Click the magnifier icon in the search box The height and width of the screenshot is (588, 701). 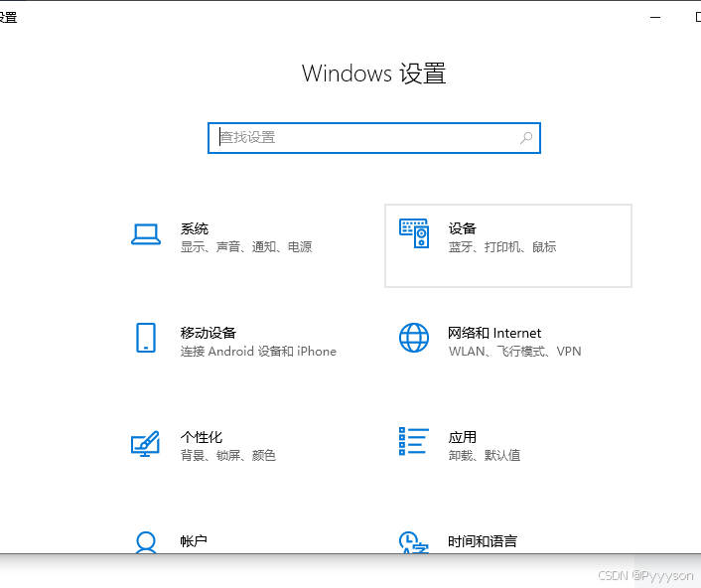point(526,138)
